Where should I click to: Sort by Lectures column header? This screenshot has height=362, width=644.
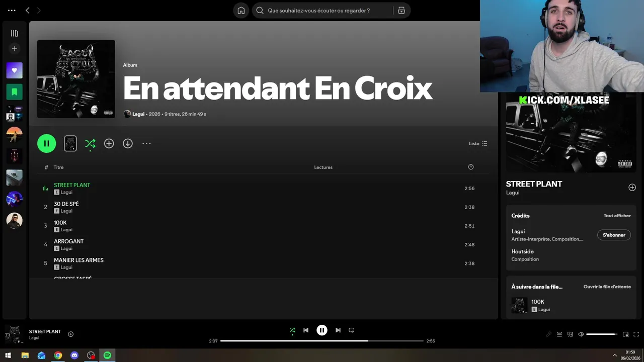[x=323, y=167]
